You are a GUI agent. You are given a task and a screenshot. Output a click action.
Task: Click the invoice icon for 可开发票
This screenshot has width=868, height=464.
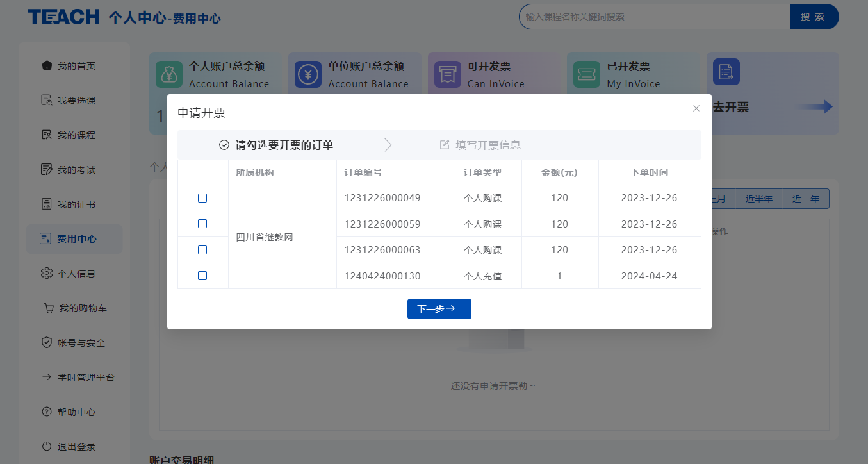[448, 74]
